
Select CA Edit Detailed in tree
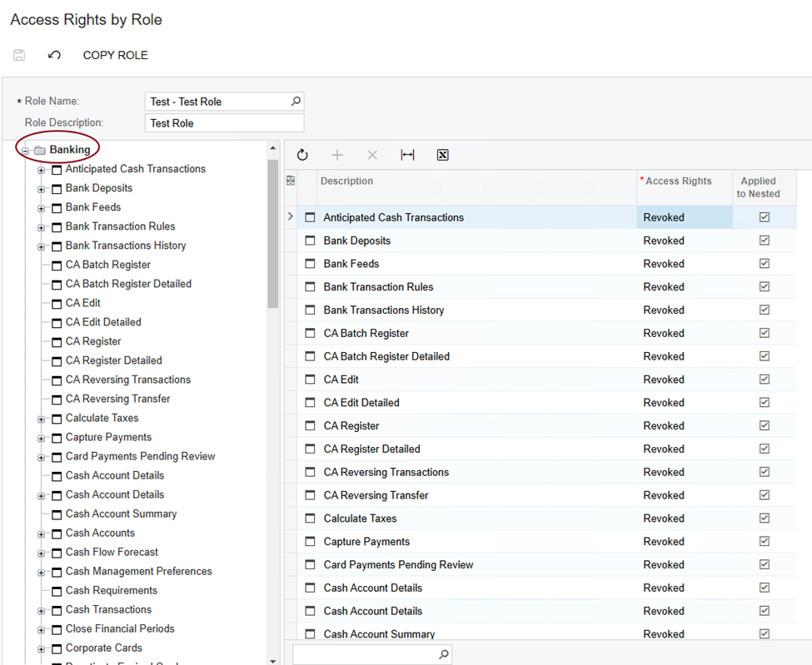(x=103, y=322)
